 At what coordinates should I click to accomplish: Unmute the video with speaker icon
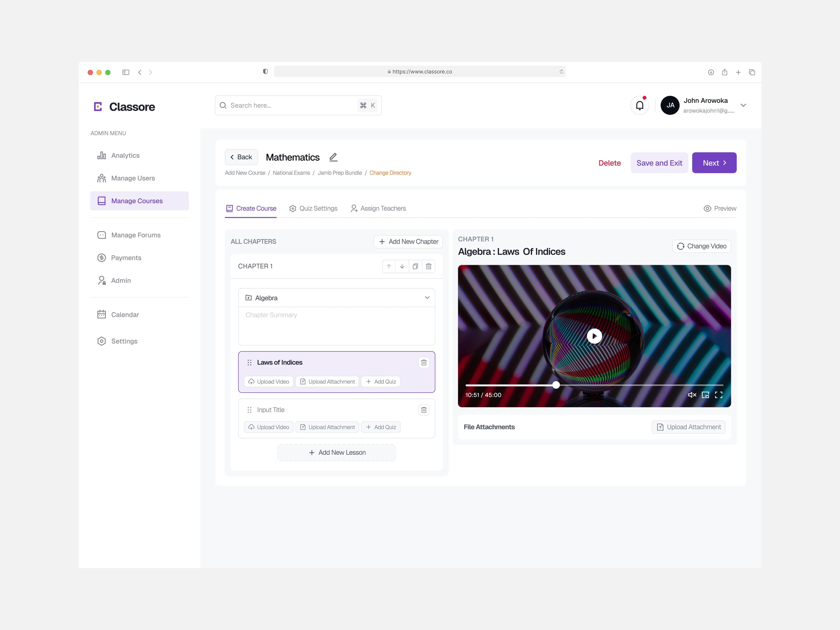click(x=692, y=395)
